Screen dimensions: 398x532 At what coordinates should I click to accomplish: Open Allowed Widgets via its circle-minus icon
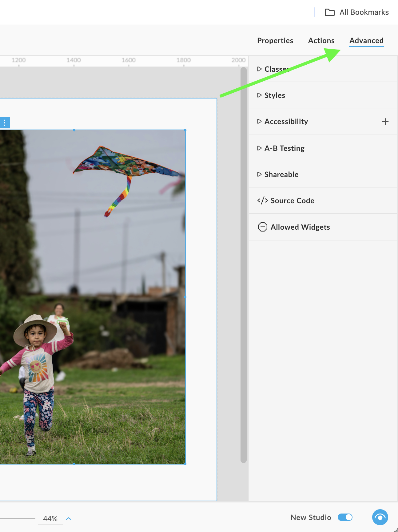pos(262,227)
